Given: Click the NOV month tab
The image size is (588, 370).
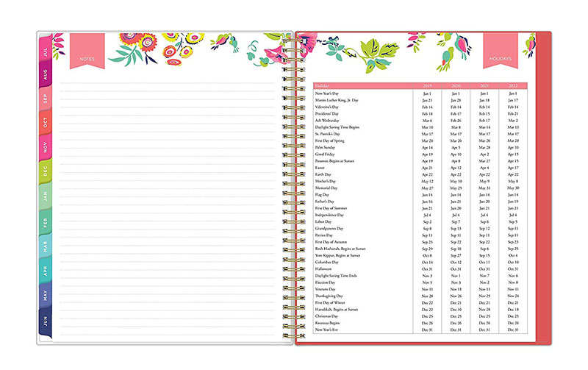Looking at the screenshot, I should pyautogui.click(x=46, y=148).
